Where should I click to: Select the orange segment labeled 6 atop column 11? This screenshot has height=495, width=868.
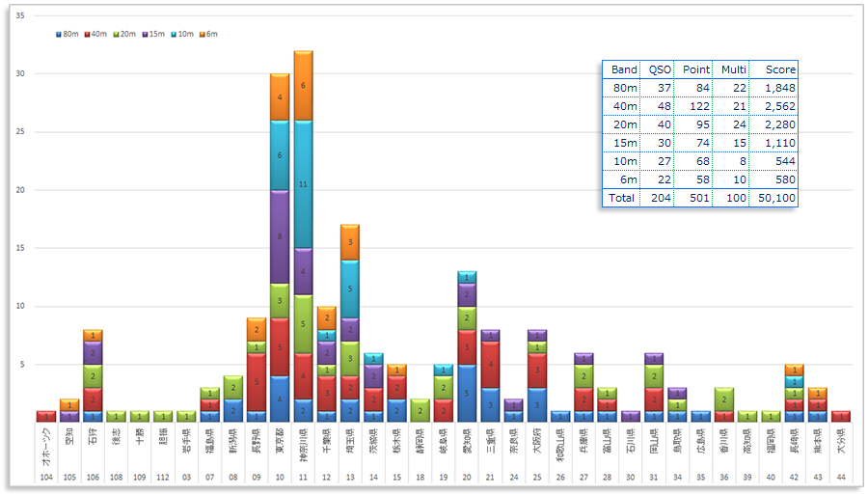tap(303, 86)
